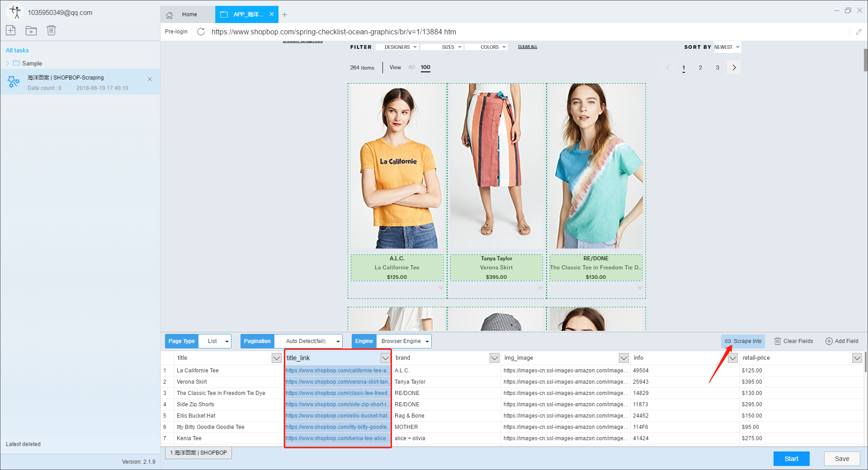The height and width of the screenshot is (470, 868).
Task: Open brand column dropdown arrow
Action: click(495, 358)
